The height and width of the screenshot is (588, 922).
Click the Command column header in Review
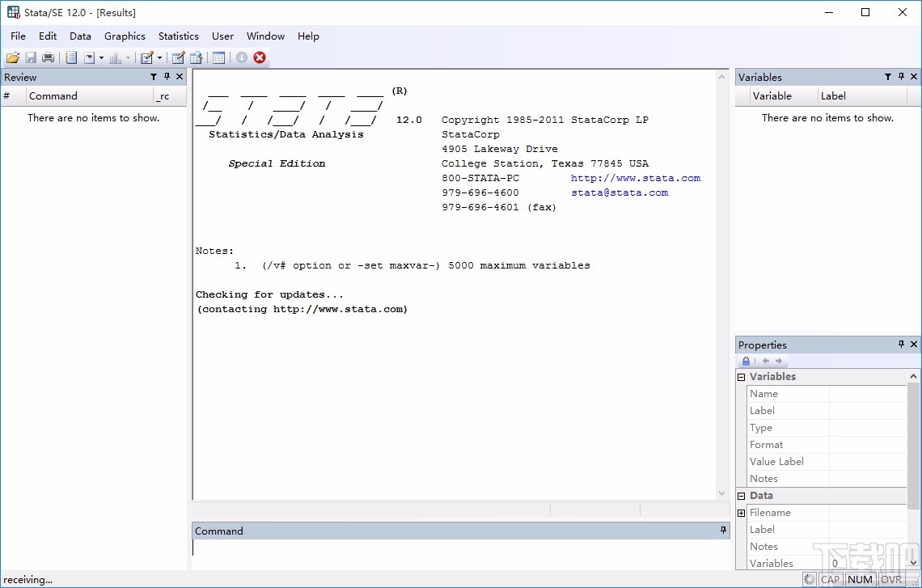click(90, 96)
